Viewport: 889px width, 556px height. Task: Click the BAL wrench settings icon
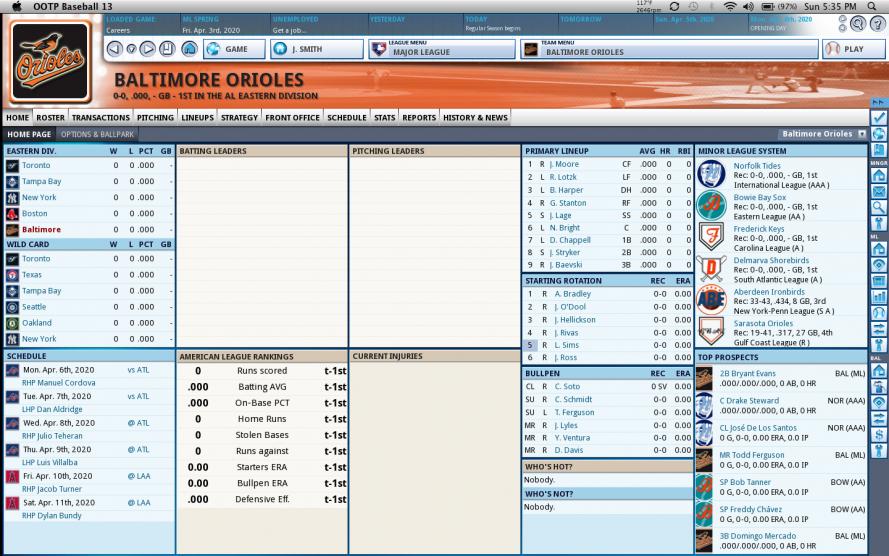tap(879, 451)
